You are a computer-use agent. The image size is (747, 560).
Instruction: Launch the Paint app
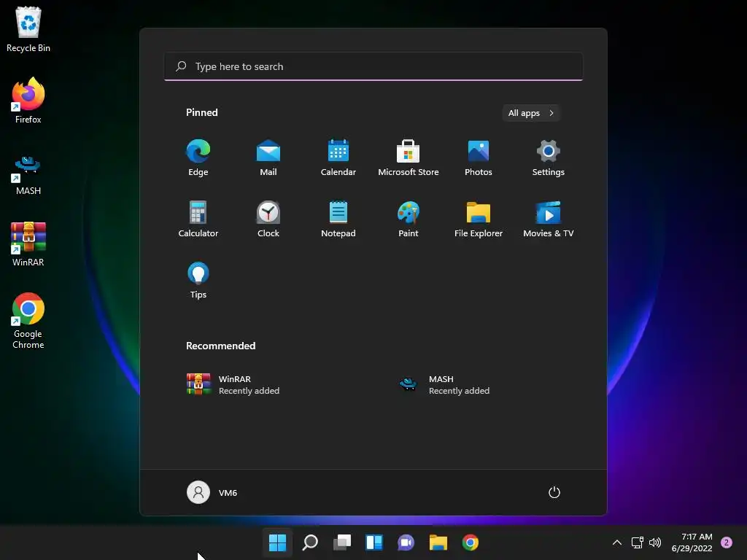409,219
